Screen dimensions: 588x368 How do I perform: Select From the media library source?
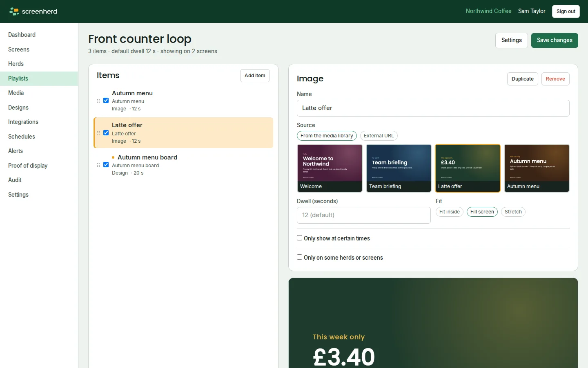[x=327, y=136]
